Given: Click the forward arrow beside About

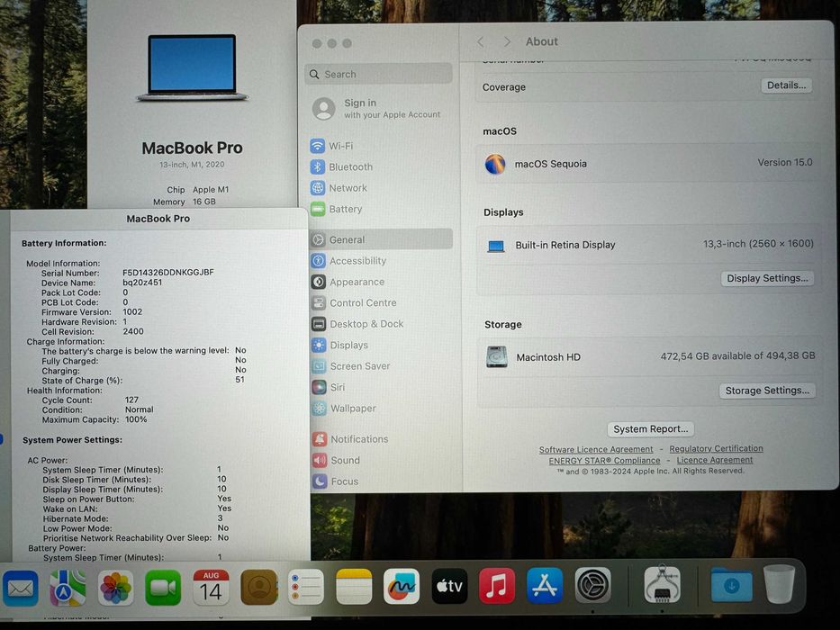Looking at the screenshot, I should [507, 41].
